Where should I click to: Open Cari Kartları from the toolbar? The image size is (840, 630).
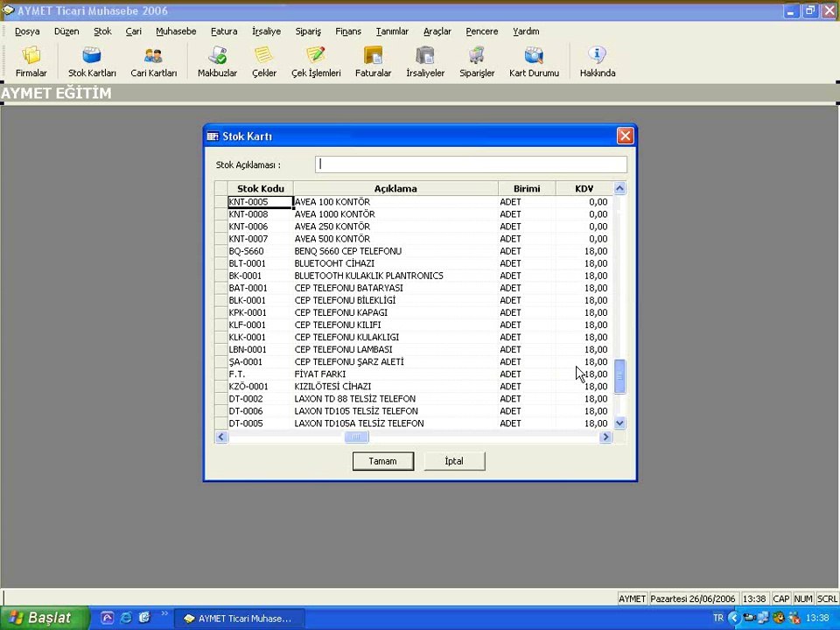tap(153, 61)
